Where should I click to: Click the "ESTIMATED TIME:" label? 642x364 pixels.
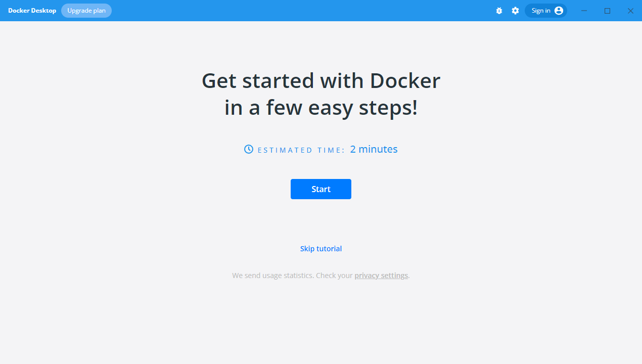click(301, 150)
